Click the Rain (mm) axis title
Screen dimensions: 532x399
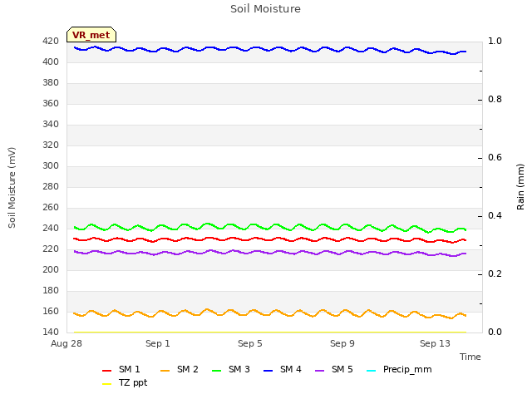click(520, 187)
